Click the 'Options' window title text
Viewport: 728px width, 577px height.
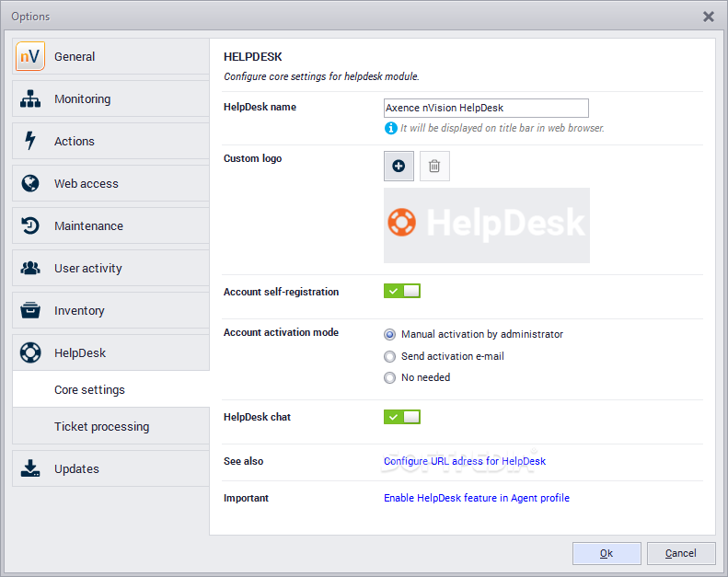click(x=30, y=17)
